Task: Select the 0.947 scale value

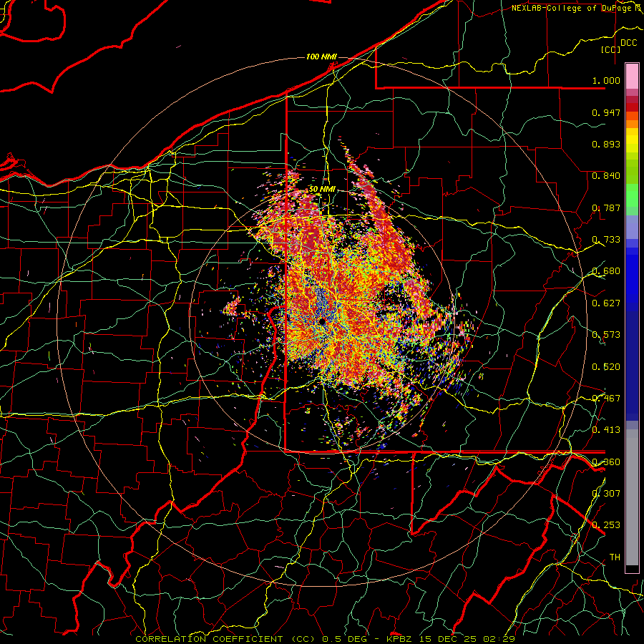Action: click(x=606, y=112)
